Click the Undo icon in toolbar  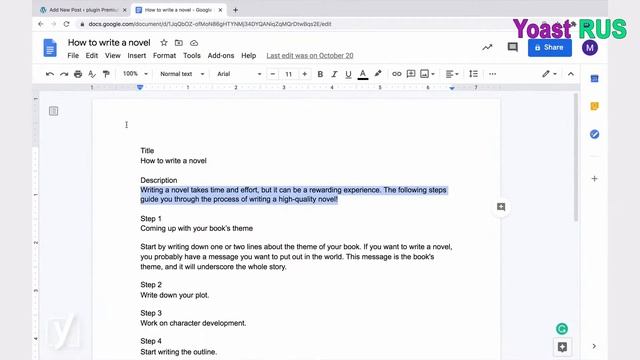[x=50, y=74]
